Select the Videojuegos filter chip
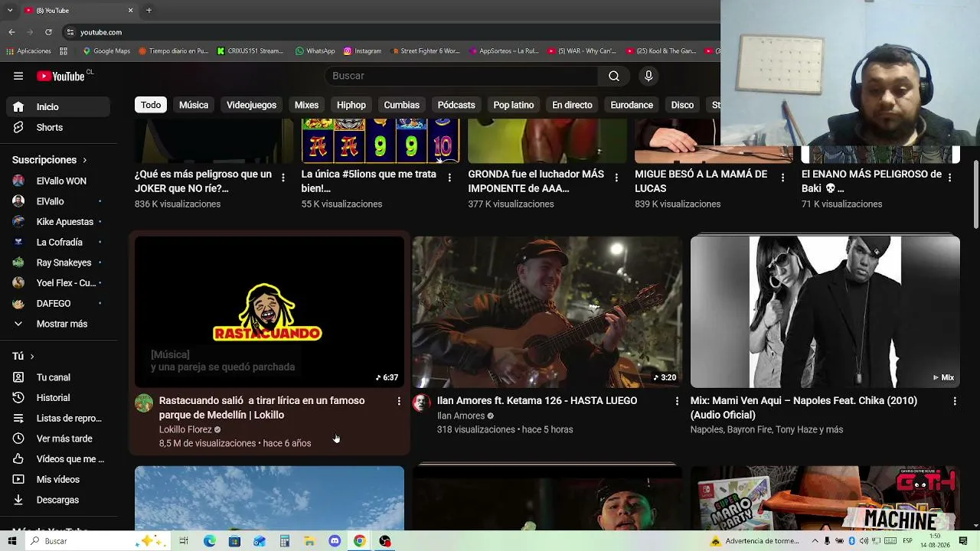980x551 pixels. pyautogui.click(x=251, y=105)
